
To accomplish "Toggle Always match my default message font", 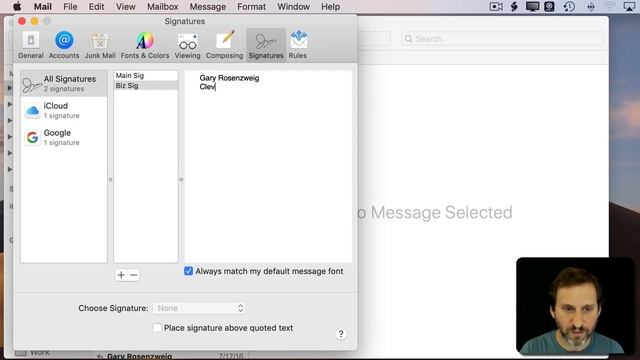I will click(x=188, y=271).
